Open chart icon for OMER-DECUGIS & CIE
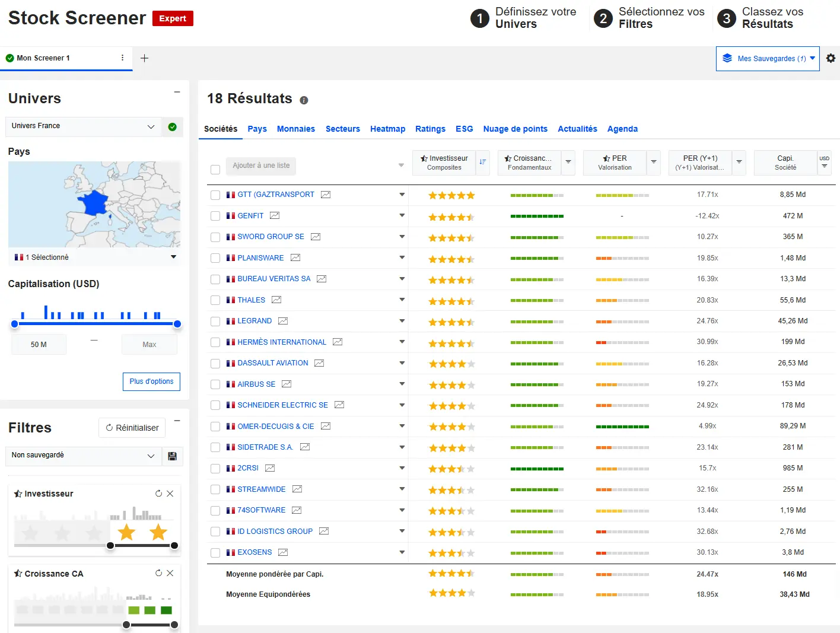Viewport: 840px width, 633px height. (x=326, y=427)
